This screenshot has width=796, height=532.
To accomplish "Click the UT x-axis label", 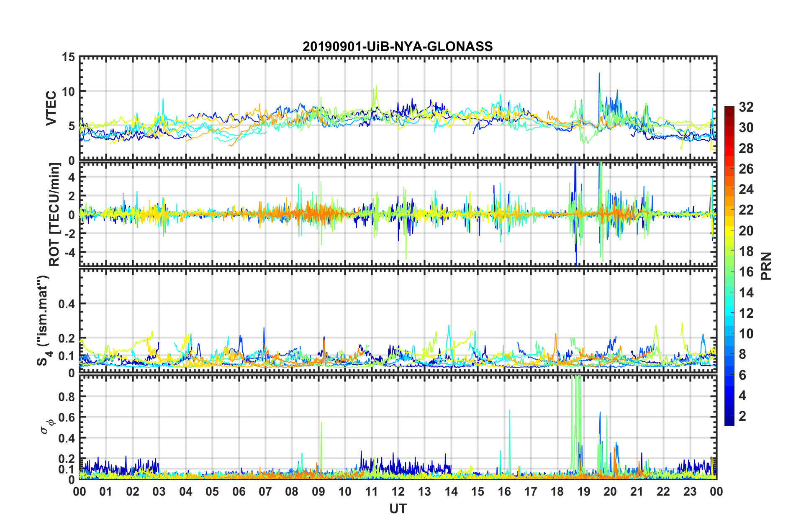I will [398, 508].
